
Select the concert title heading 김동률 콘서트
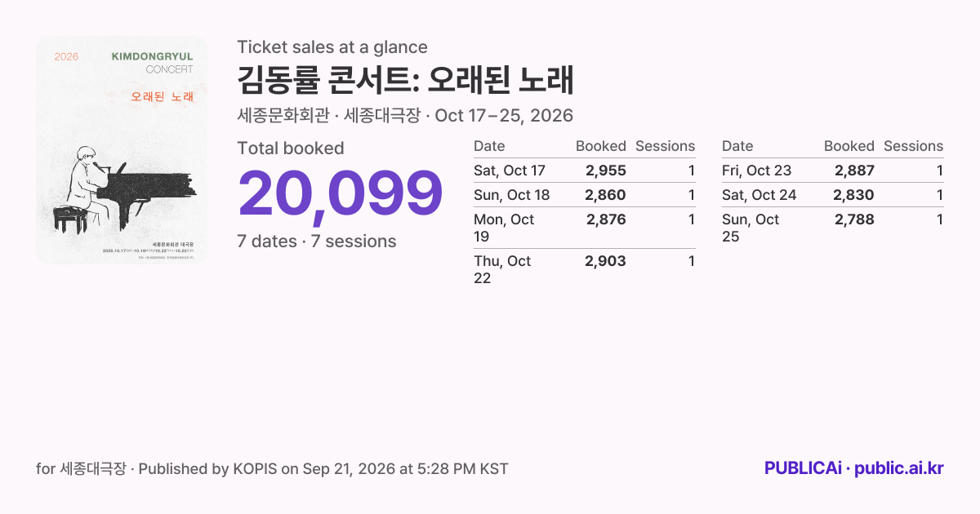[406, 81]
